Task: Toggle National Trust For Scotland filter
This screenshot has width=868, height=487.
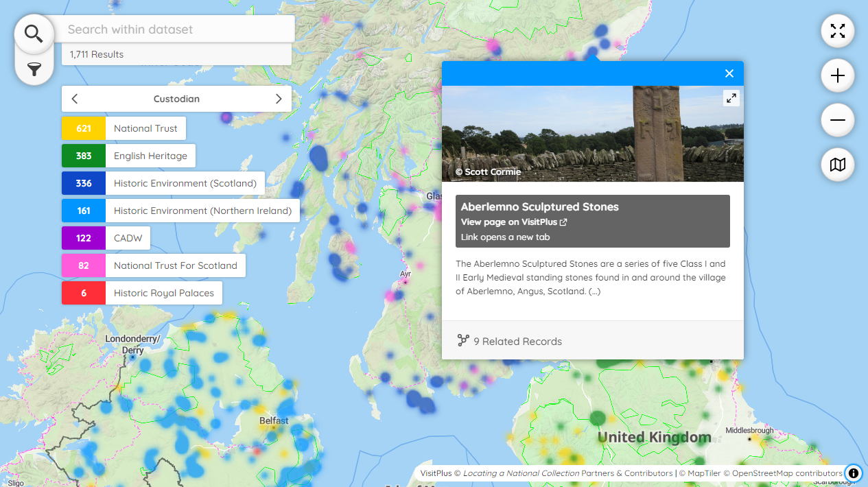Action: (x=154, y=265)
